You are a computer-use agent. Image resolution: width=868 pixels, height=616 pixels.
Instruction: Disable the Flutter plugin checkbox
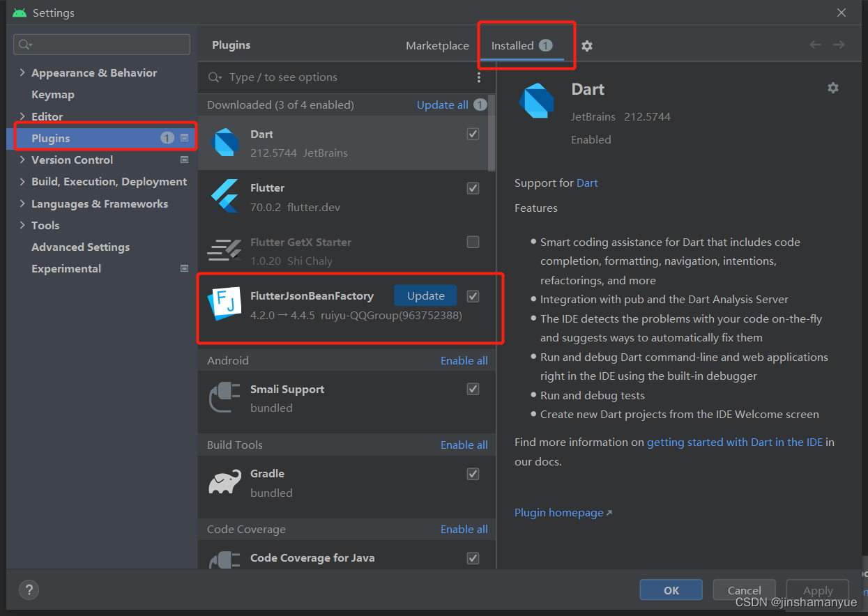(x=473, y=188)
